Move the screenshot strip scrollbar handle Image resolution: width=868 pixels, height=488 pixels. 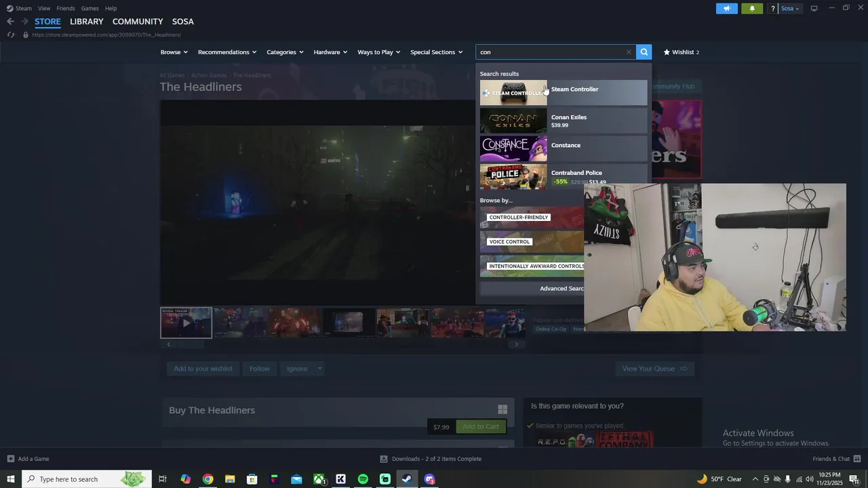pos(191,344)
